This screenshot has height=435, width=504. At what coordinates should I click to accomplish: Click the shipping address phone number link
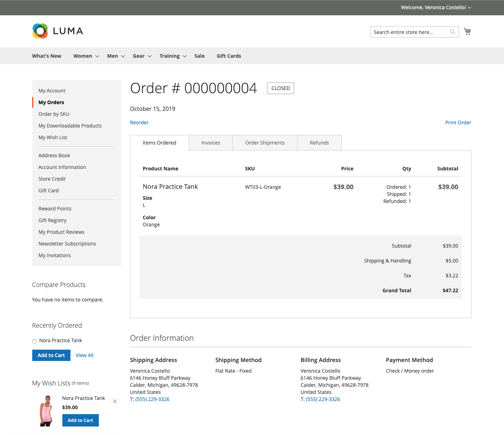(152, 399)
